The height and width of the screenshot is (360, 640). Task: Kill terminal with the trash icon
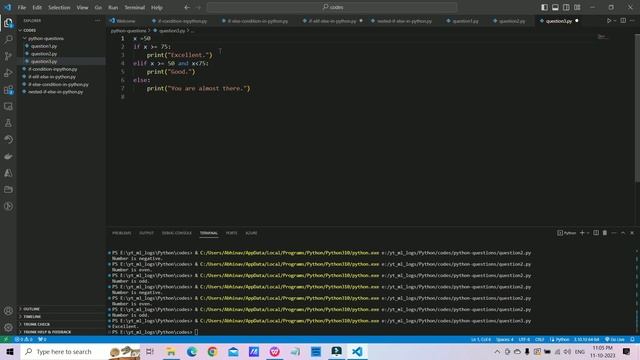[x=605, y=233]
